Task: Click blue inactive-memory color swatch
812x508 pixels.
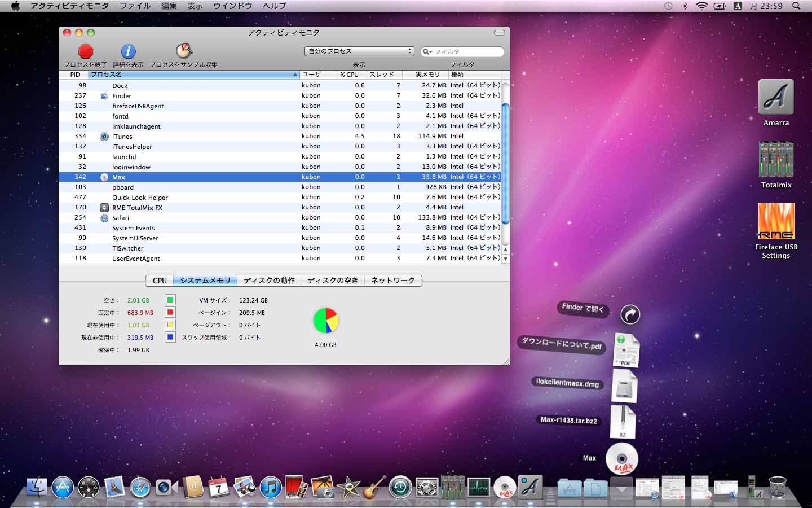Action: (170, 337)
